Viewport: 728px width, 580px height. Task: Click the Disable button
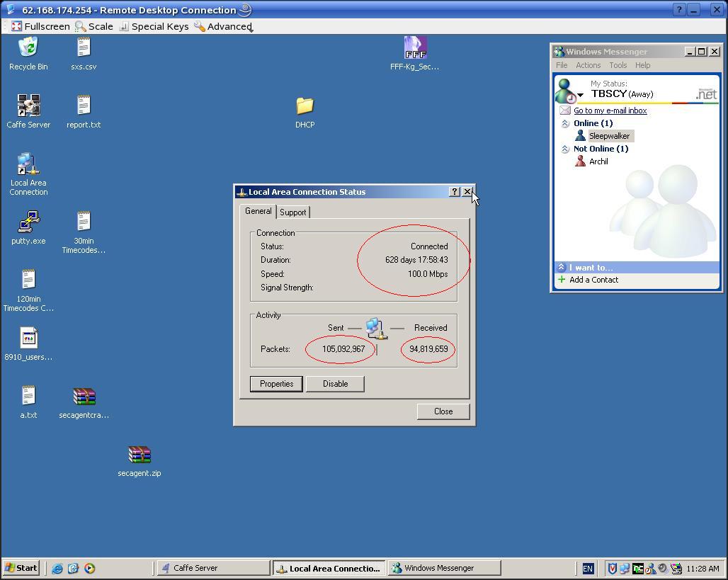(x=335, y=384)
